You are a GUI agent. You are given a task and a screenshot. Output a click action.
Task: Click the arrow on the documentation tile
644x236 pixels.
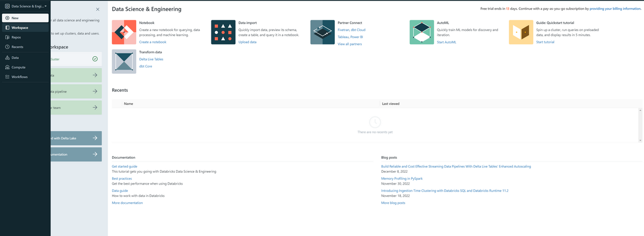tap(94, 154)
